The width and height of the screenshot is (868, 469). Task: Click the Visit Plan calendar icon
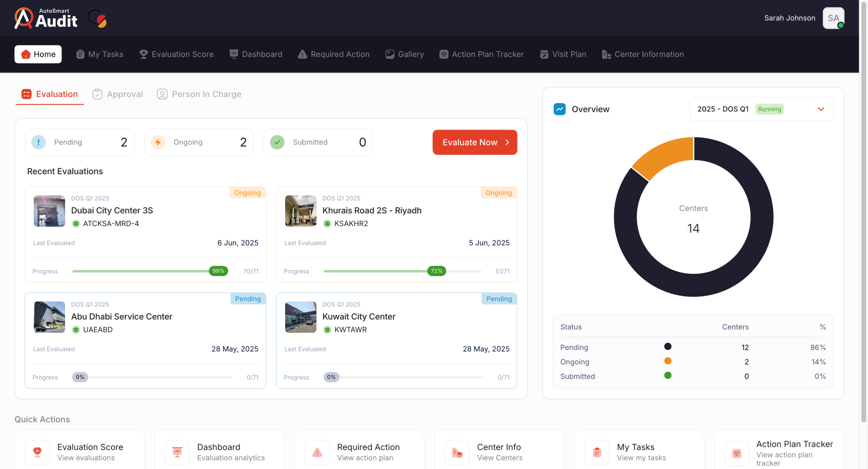pyautogui.click(x=544, y=54)
